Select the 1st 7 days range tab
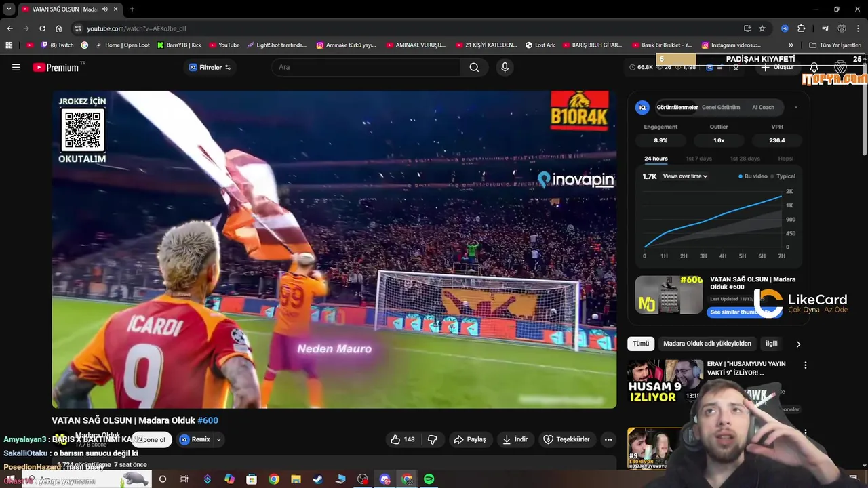The width and height of the screenshot is (868, 488). click(x=698, y=159)
